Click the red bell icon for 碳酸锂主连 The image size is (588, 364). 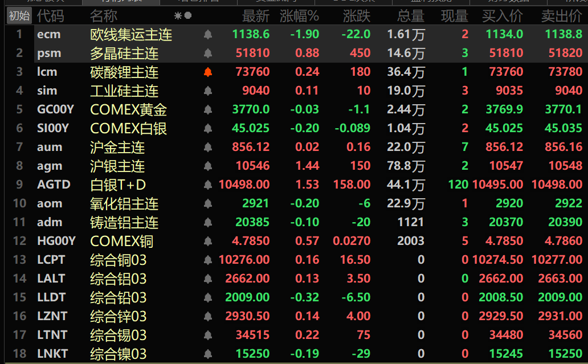(208, 72)
